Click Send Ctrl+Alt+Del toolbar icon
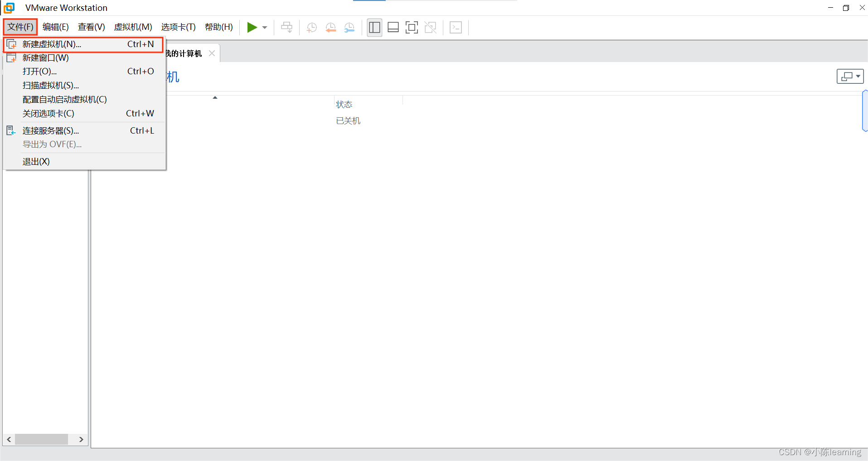Screen dimensions: 868x461 286,28
